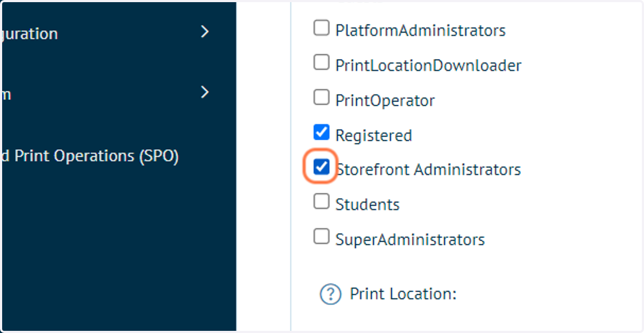Expand the sidebar item ending in 'guration'

[x=204, y=32]
